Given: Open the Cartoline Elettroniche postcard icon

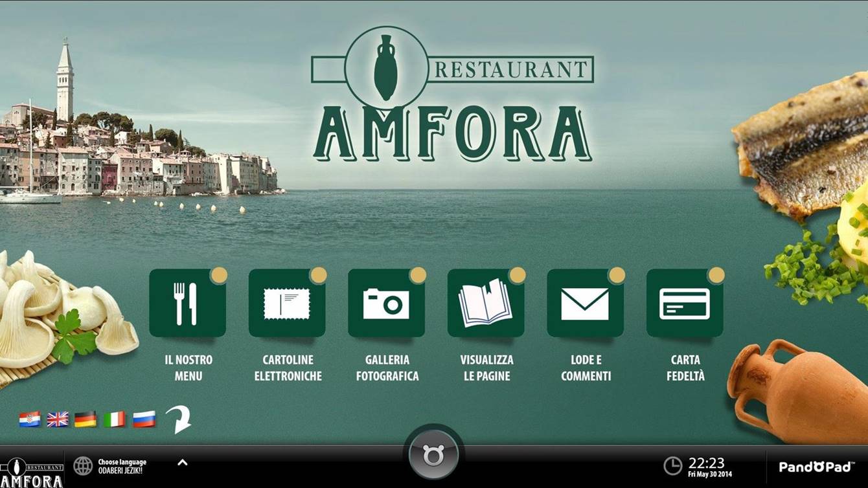Looking at the screenshot, I should click(x=287, y=303).
